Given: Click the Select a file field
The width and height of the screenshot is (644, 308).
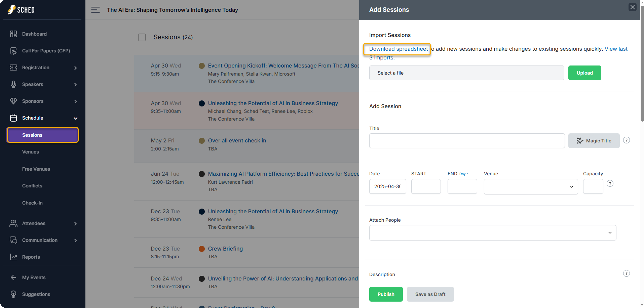Looking at the screenshot, I should [x=467, y=73].
